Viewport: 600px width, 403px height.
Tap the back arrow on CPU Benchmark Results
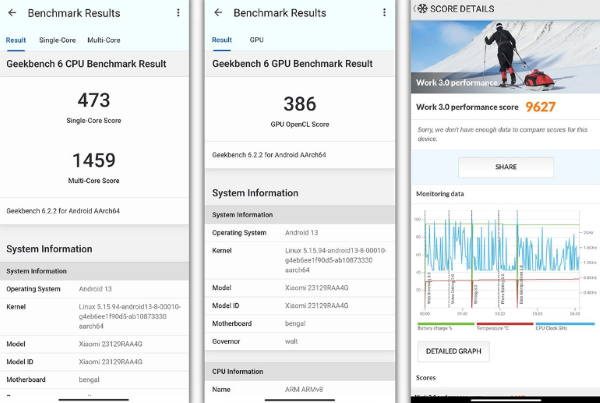point(12,13)
